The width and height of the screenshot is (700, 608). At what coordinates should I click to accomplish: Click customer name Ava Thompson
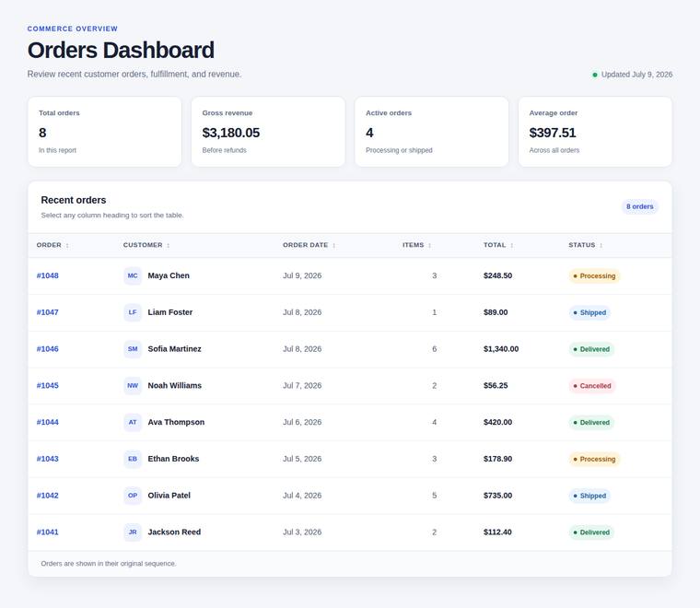point(176,422)
